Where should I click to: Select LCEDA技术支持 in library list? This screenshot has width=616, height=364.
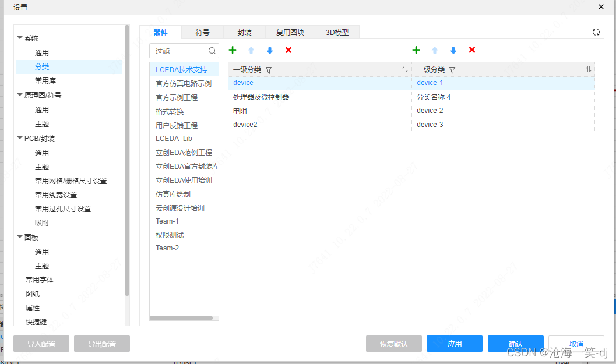(184, 69)
